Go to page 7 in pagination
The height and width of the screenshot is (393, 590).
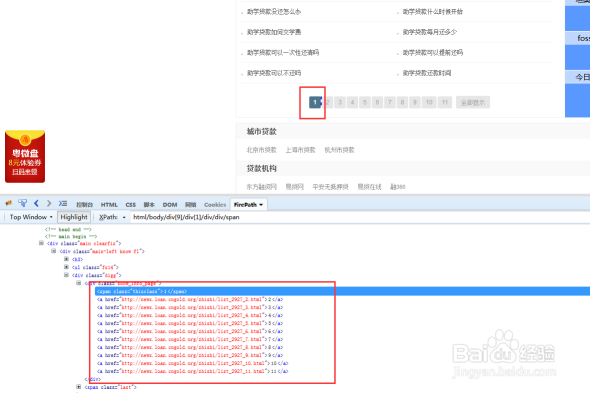coord(390,102)
